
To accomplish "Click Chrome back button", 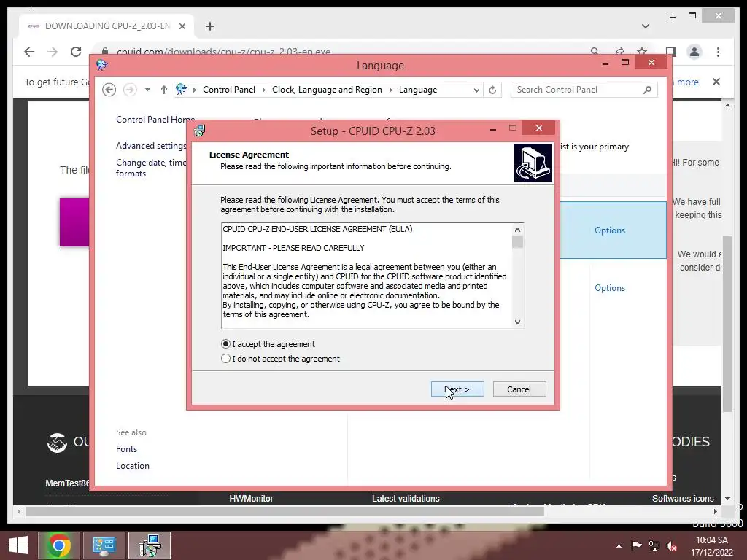I will 29,52.
